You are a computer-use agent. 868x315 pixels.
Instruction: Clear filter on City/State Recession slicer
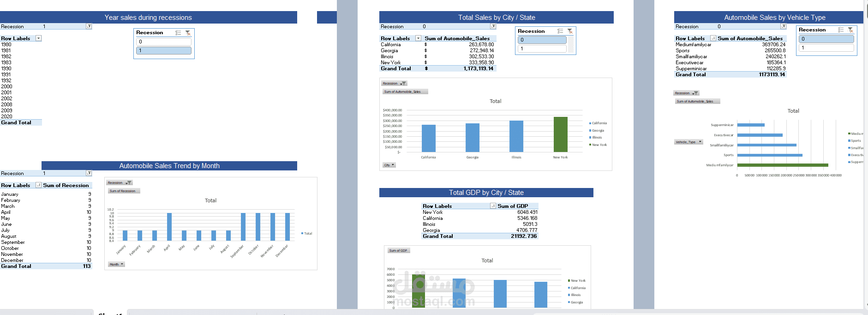(570, 31)
